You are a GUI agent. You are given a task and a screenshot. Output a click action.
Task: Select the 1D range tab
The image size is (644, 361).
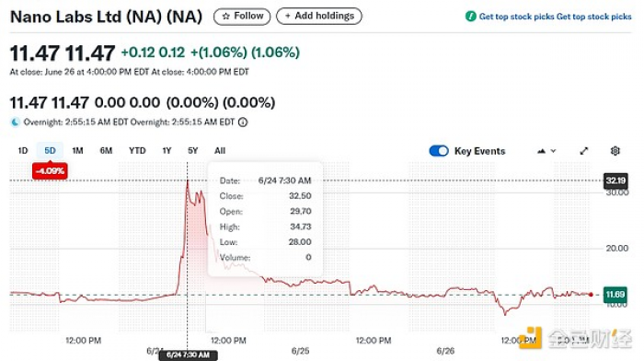coord(23,150)
